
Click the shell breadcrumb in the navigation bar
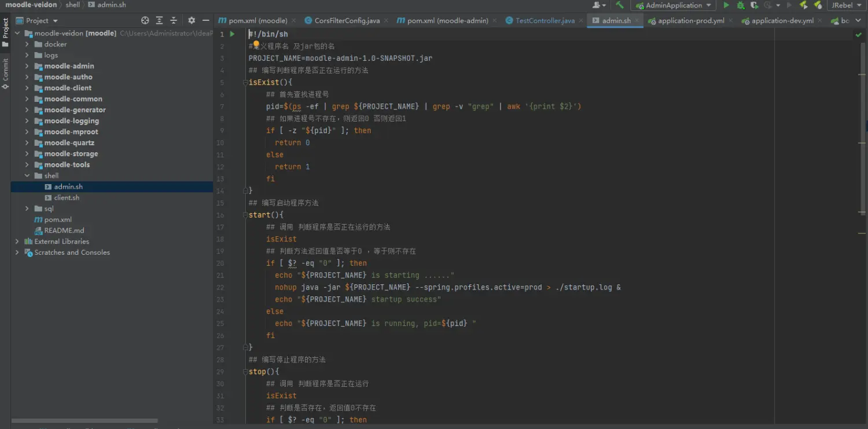click(73, 5)
